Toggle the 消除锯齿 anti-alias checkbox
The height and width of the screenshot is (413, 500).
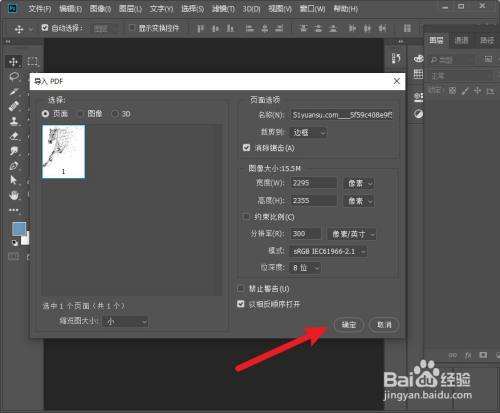point(246,148)
